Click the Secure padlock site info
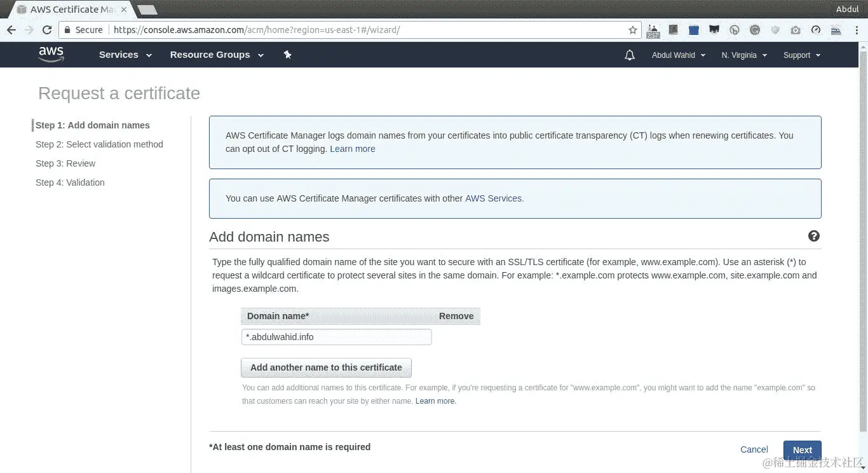 (x=83, y=30)
